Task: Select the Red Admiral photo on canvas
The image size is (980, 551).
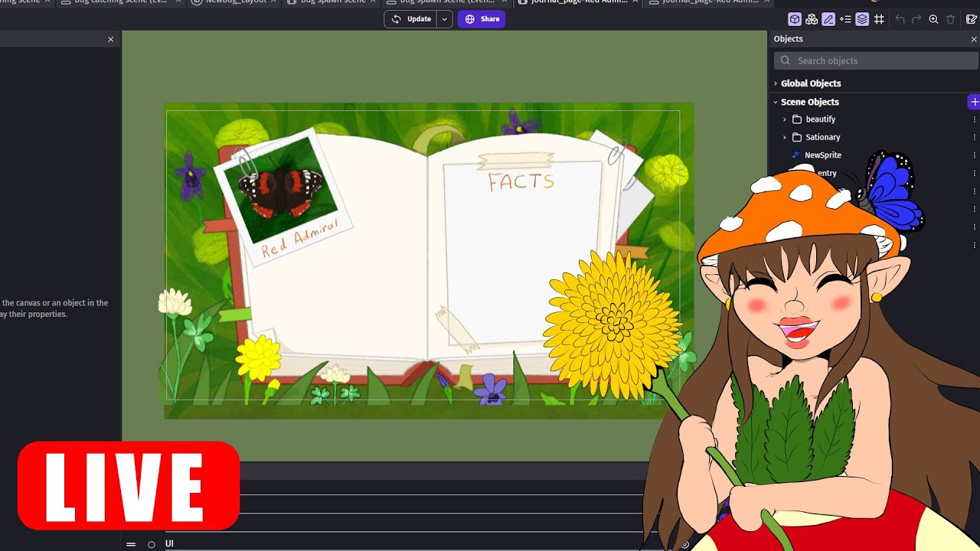Action: pos(283,197)
